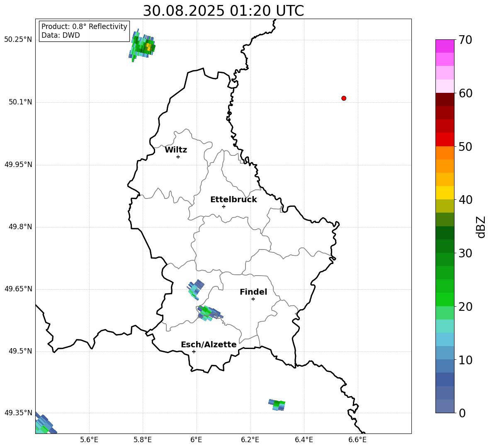The width and height of the screenshot is (491, 448).
Task: Click the Findel station label
Action: 253,292
